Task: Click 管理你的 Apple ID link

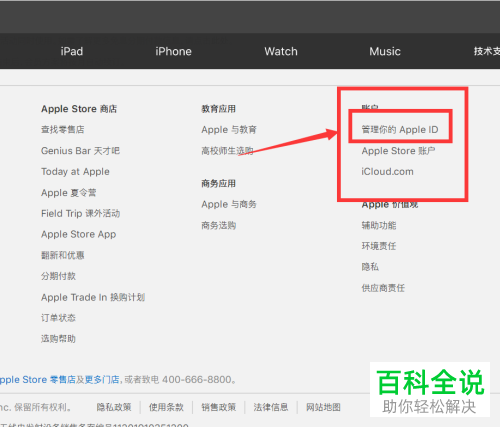Action: click(x=400, y=130)
